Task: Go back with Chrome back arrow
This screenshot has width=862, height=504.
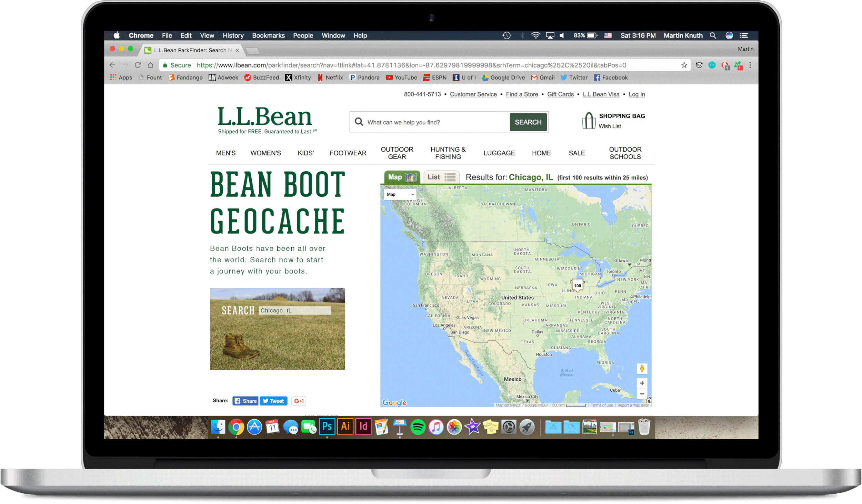Action: [112, 65]
